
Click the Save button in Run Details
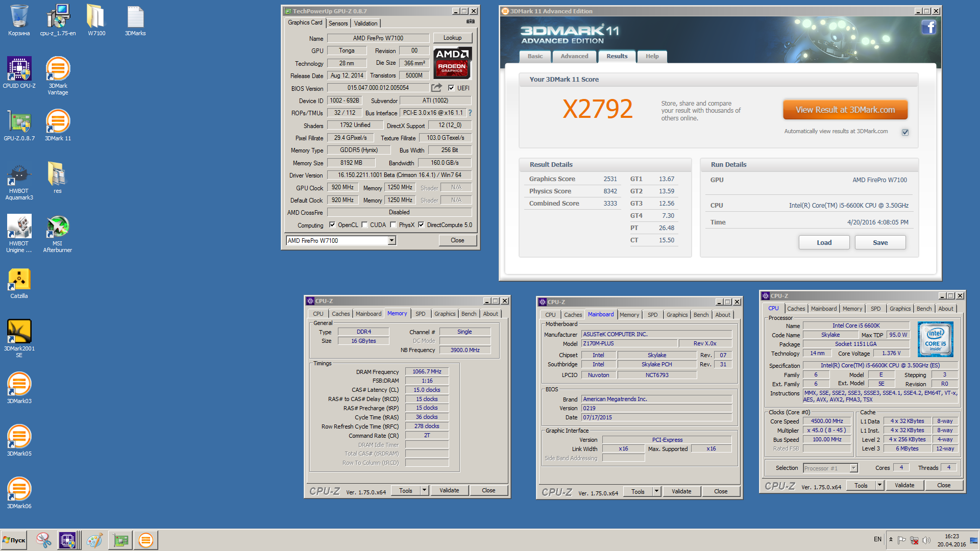pyautogui.click(x=880, y=242)
